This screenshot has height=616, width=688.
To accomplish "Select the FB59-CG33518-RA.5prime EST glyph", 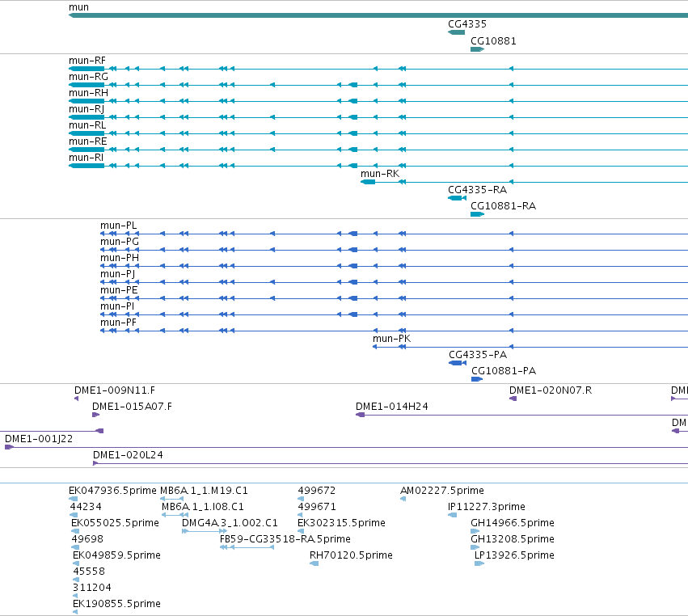I will [247, 547].
